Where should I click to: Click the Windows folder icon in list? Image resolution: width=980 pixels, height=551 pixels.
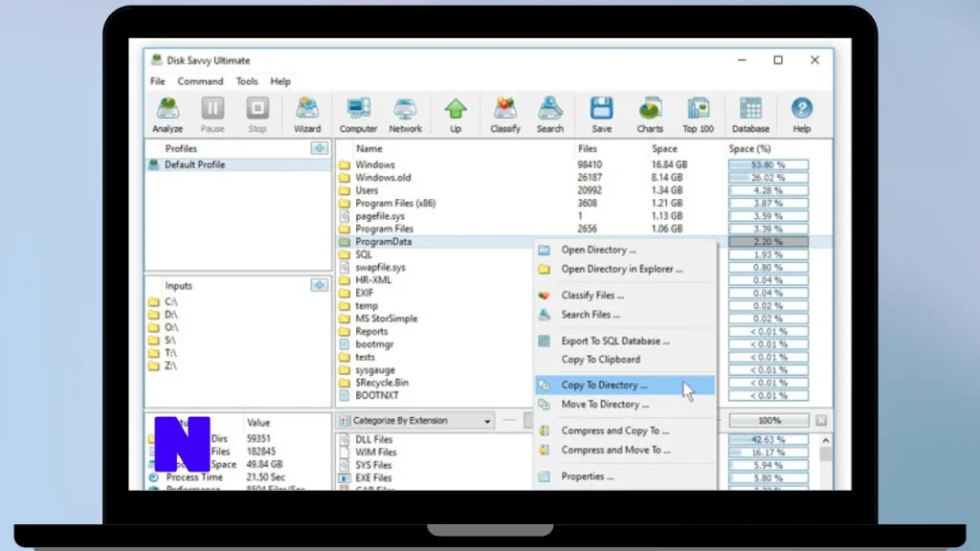pos(345,165)
